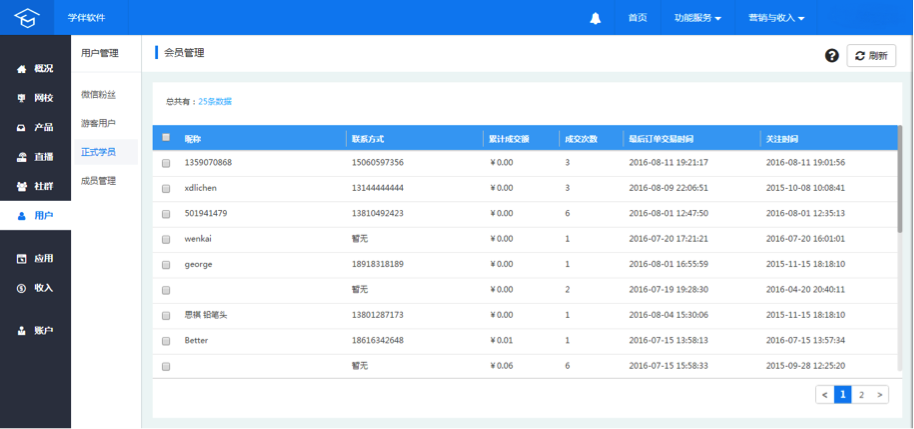This screenshot has height=429, width=914.
Task: Click the 应用 icon in sidebar
Action: [x=22, y=259]
